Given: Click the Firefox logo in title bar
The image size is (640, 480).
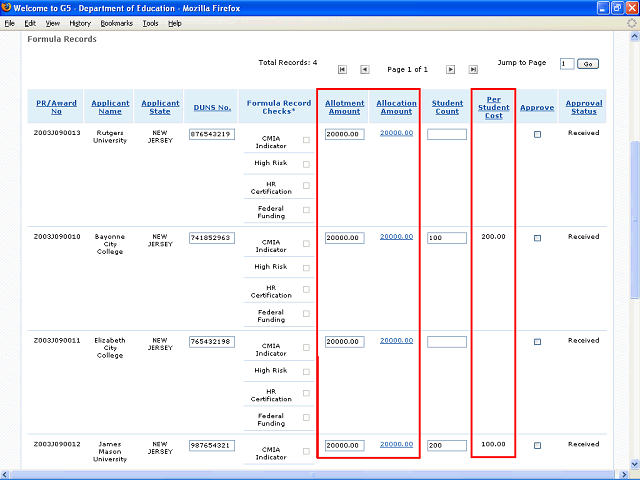Looking at the screenshot, I should [7, 8].
